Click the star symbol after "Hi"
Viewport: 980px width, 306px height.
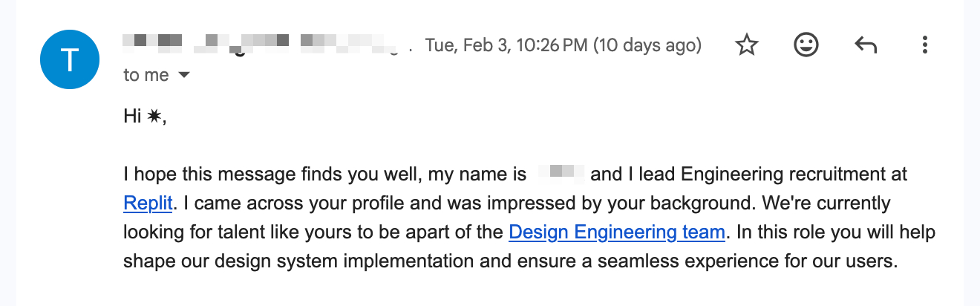[154, 117]
